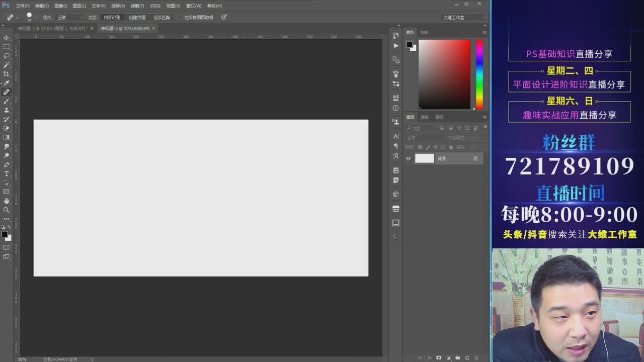Select the Eyedropper tool
The image size is (644, 362).
pyautogui.click(x=7, y=83)
